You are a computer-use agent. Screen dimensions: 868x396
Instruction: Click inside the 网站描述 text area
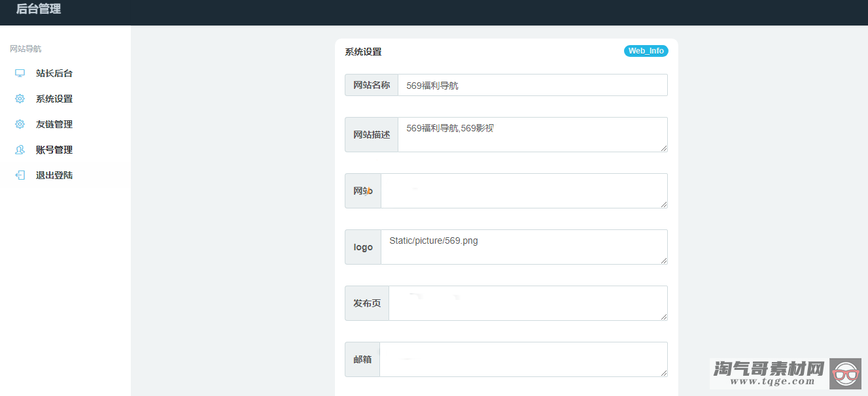tap(532, 134)
